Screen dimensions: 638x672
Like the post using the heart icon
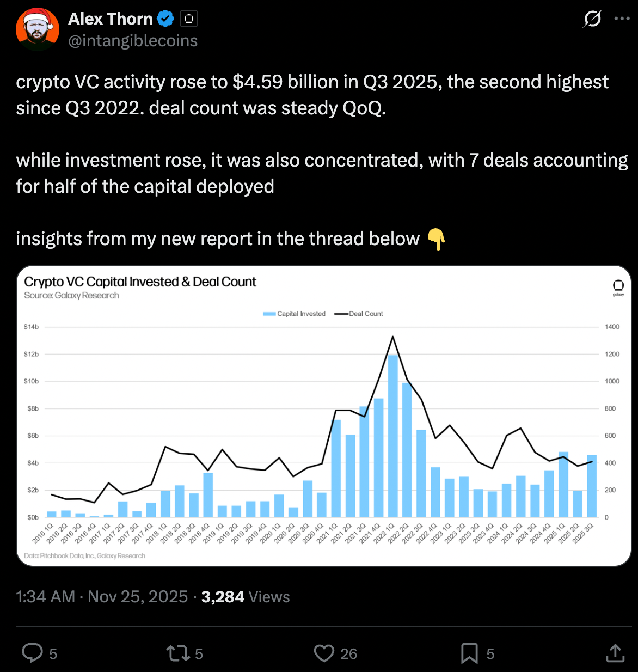[x=325, y=653]
